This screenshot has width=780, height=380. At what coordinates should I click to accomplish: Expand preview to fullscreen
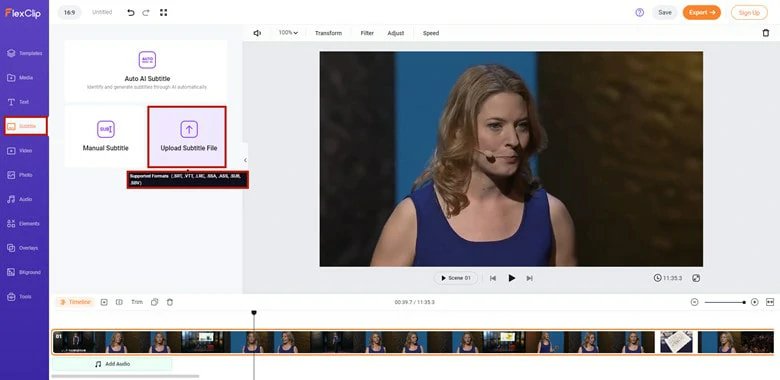pos(696,278)
